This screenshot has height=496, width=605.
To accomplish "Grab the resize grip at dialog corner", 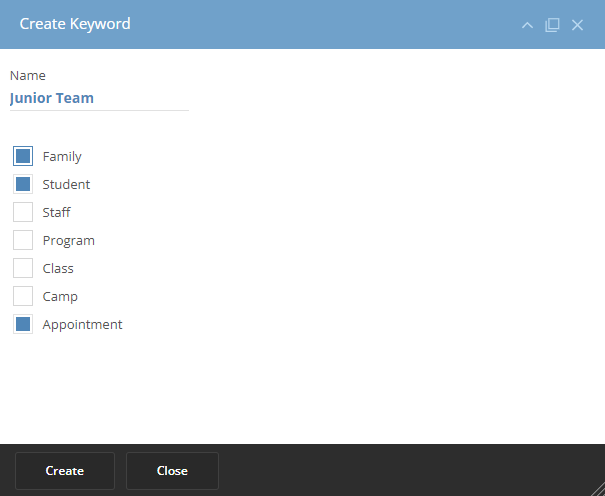I will (x=598, y=489).
